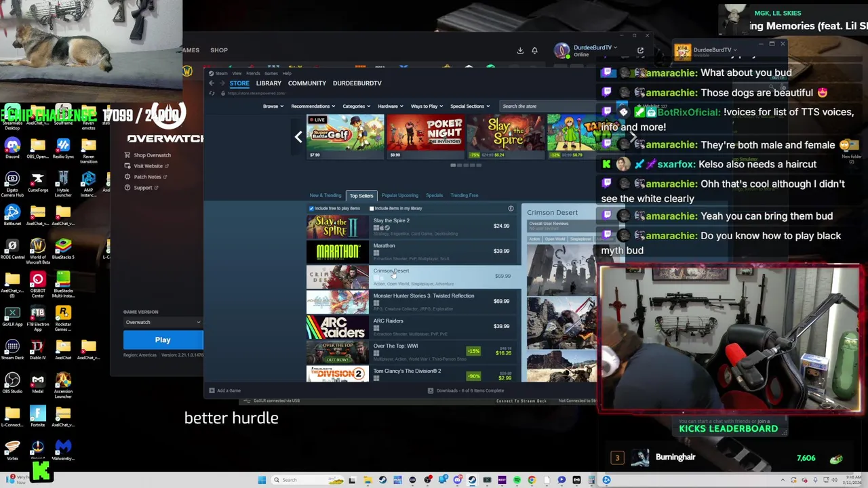Screen dimensions: 868x488
Task: Open the OBS Studio desktop shortcut
Action: tap(12, 383)
